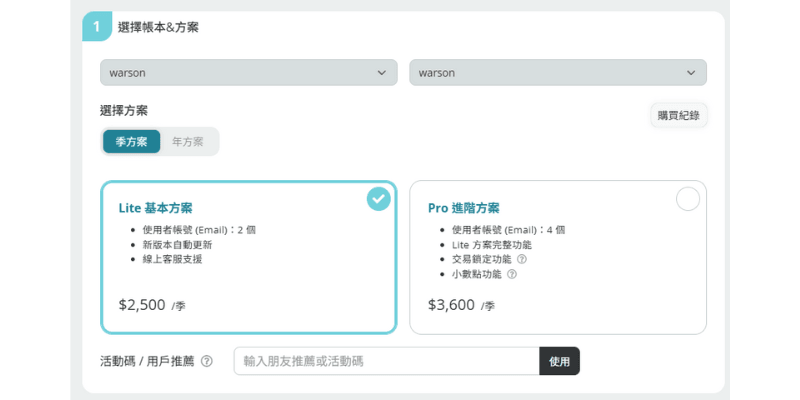Click the Lite 方案完整功能 feature item
The height and width of the screenshot is (400, 800).
[x=485, y=244]
